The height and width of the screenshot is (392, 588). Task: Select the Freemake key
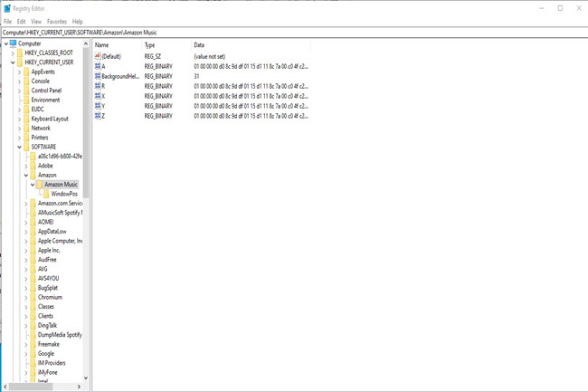coord(49,344)
